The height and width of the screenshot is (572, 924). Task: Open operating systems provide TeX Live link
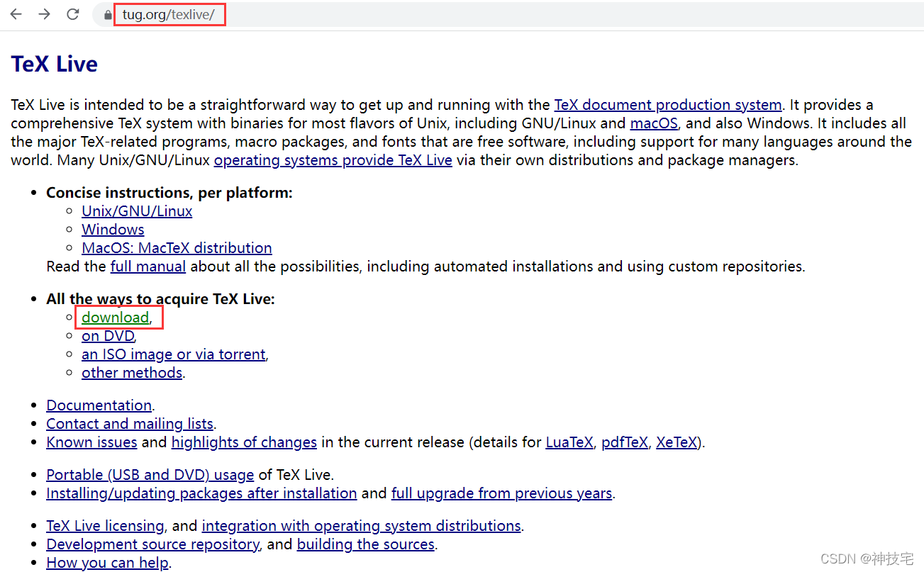[333, 160]
